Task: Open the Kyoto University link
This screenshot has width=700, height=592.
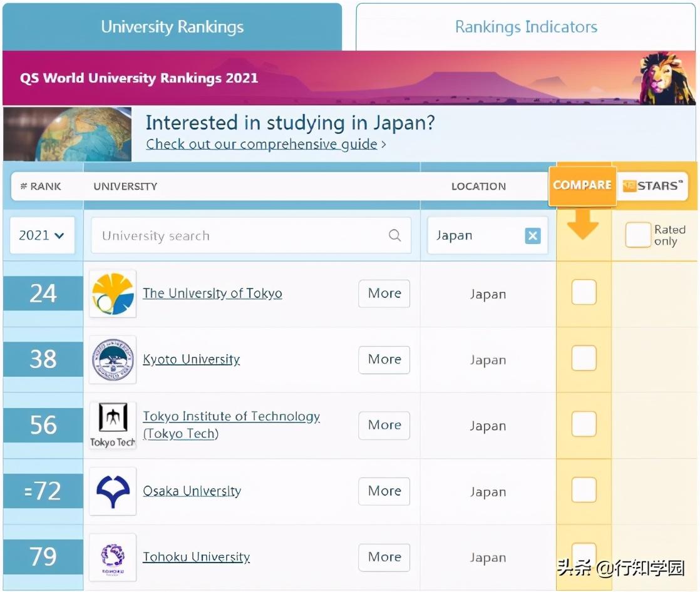Action: point(191,360)
